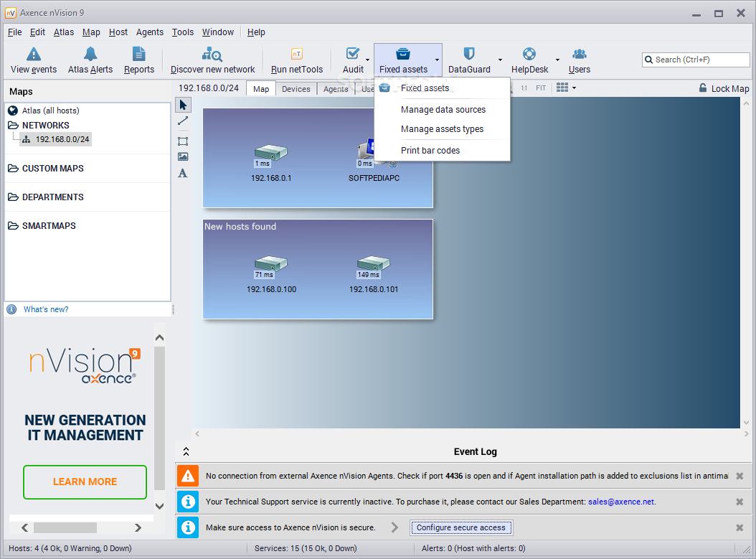Screen dimensions: 756x559
Task: Click the Fixed assets toolbar button
Action: coord(403,60)
